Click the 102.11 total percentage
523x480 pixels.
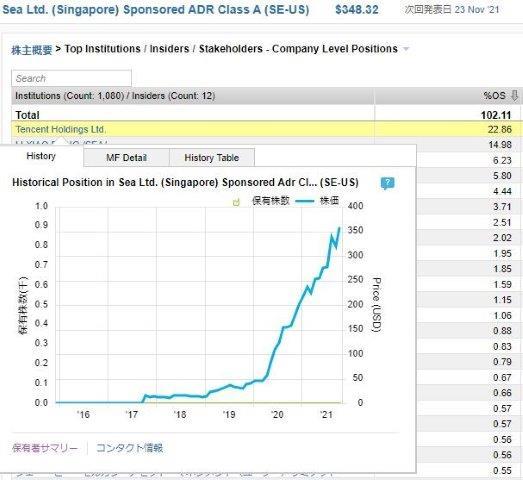point(496,115)
